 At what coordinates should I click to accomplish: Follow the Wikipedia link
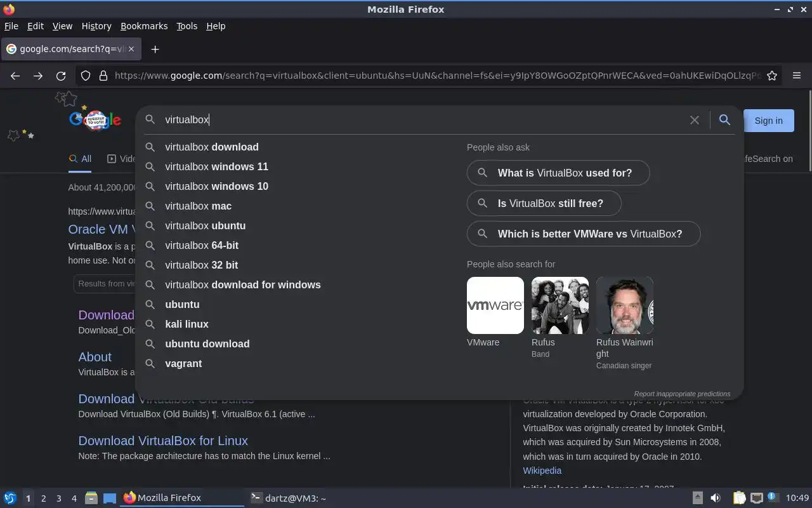tap(542, 471)
